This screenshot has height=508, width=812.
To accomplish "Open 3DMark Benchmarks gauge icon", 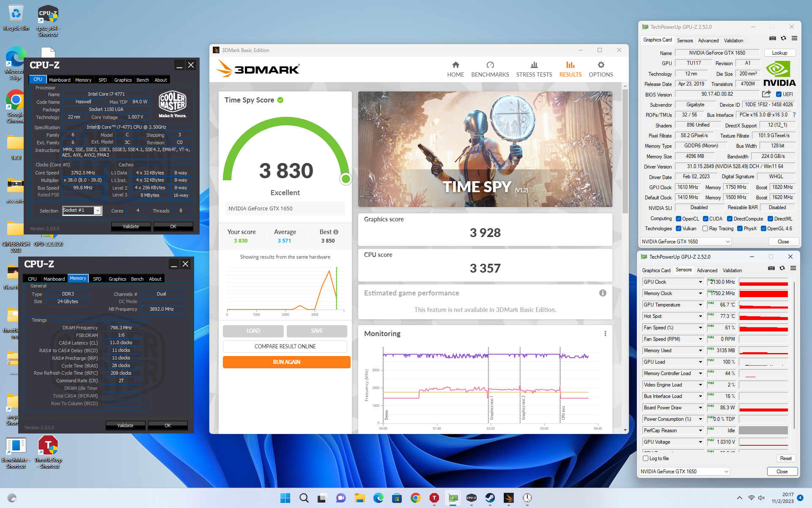I will [x=490, y=65].
